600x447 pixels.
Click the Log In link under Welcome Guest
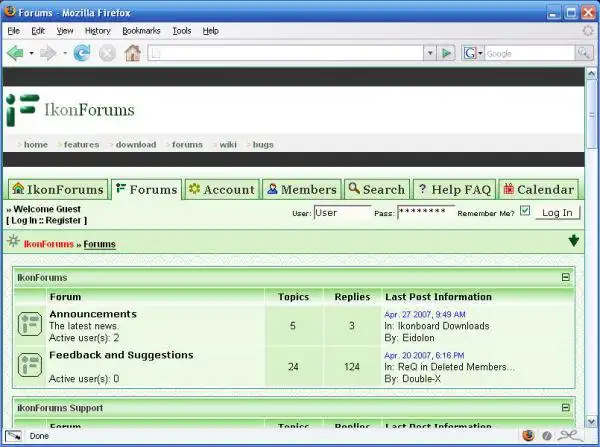tap(24, 220)
